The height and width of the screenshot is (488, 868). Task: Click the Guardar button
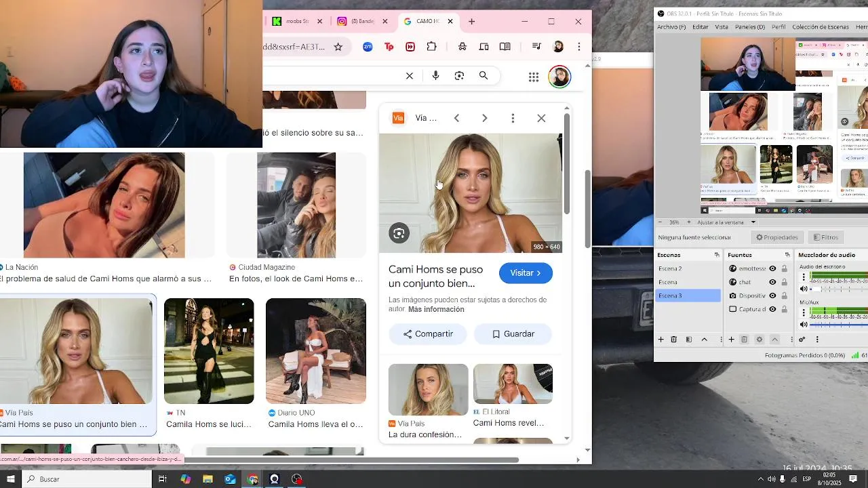coord(513,334)
